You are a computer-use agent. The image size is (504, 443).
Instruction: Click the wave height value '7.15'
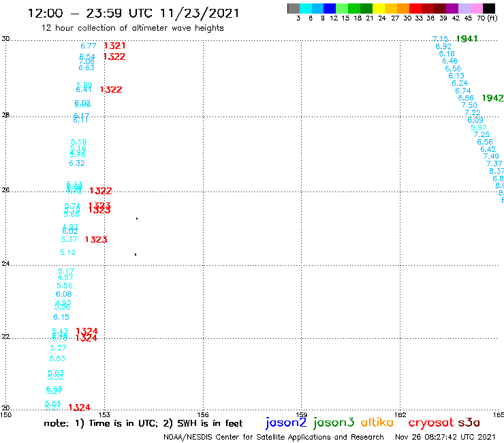441,39
